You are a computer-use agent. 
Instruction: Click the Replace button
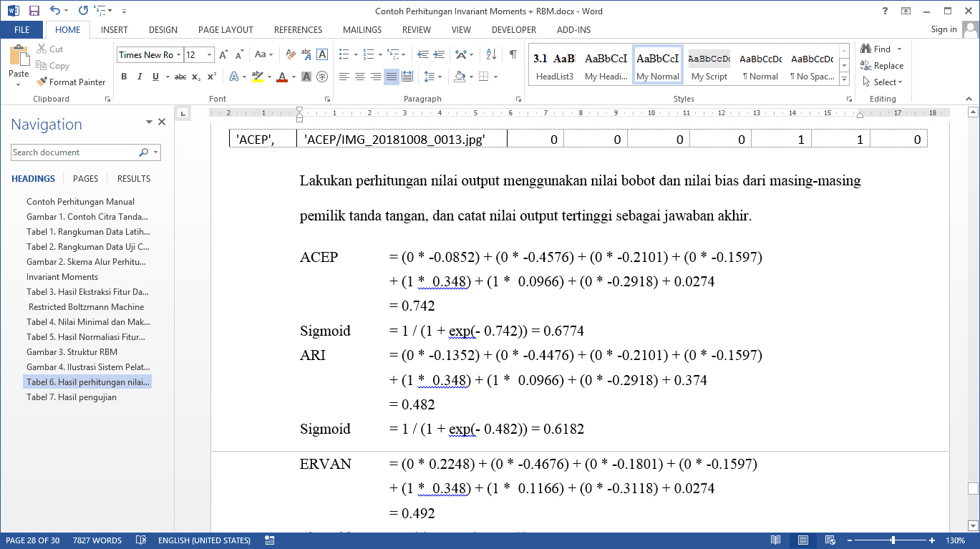pyautogui.click(x=882, y=65)
